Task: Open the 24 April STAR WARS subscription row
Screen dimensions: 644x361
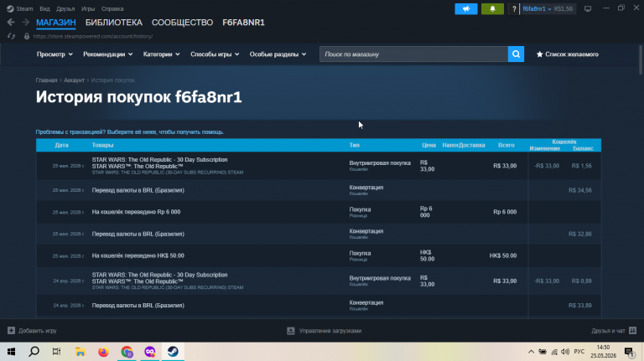Action: coord(319,281)
